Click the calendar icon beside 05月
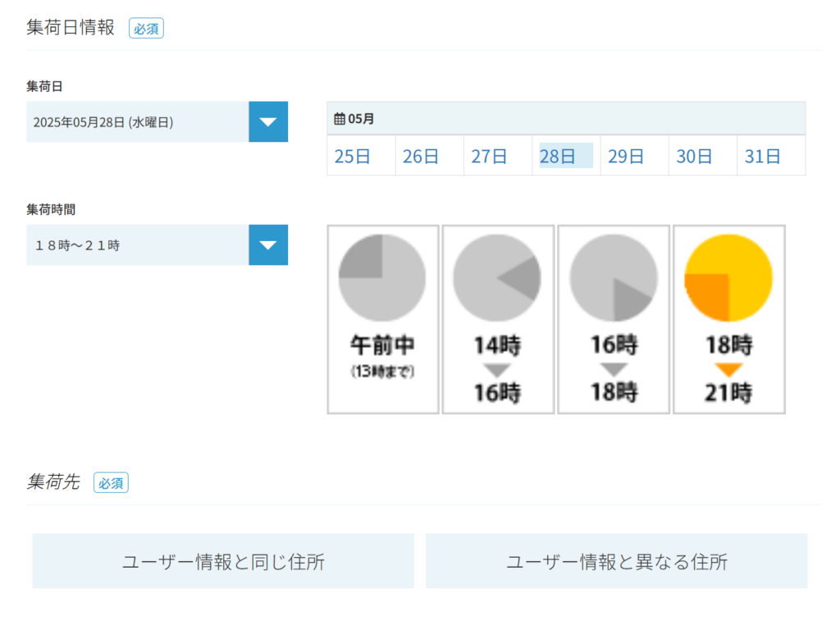This screenshot has width=840, height=626. click(x=340, y=119)
